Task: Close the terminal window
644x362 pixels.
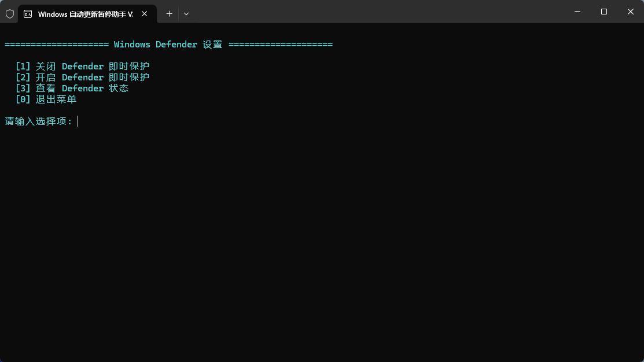Action: click(x=630, y=12)
